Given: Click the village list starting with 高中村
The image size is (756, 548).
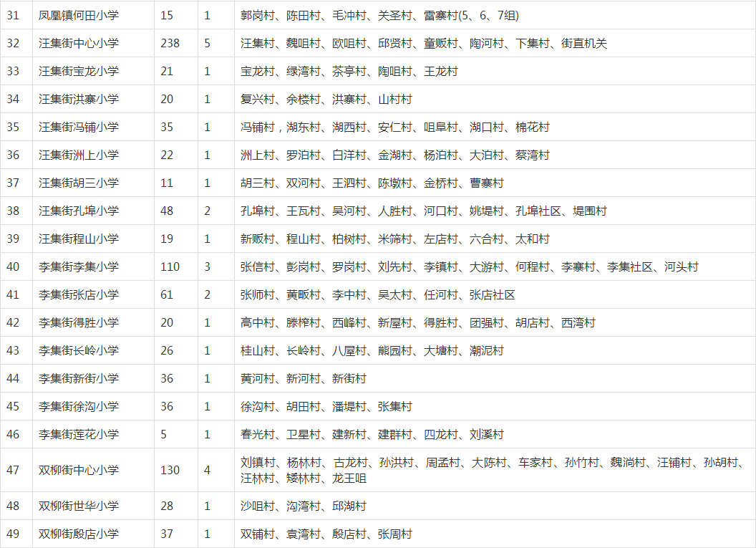Looking at the screenshot, I should click(417, 322).
